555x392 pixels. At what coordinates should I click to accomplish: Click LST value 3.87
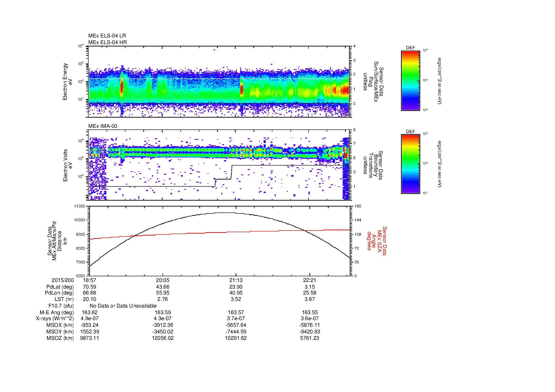pos(310,299)
